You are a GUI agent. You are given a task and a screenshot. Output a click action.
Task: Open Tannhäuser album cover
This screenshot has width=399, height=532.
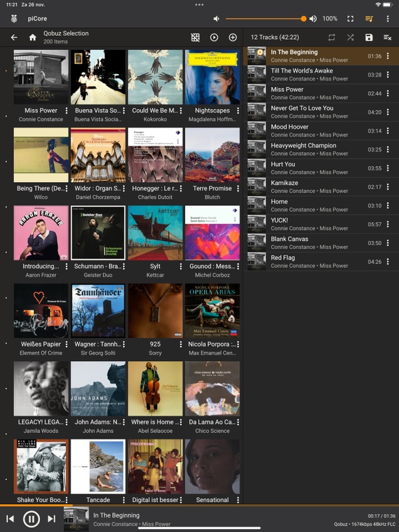[x=98, y=311]
